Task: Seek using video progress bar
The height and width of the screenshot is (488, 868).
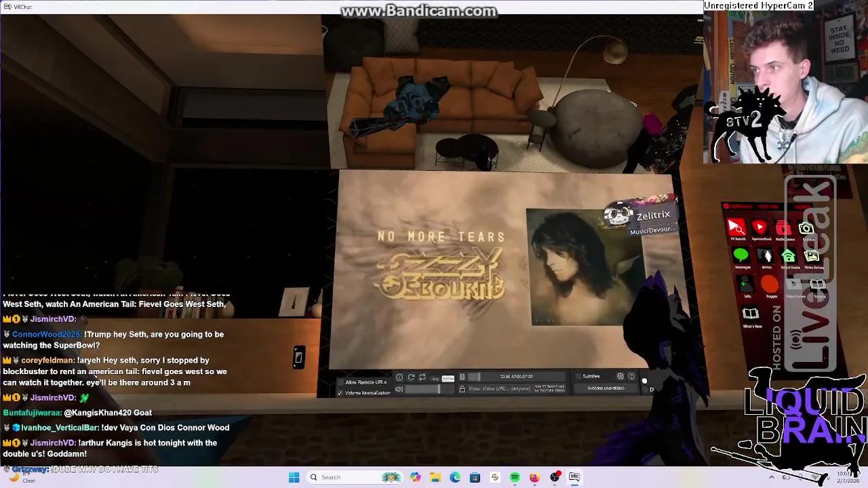Action: (x=517, y=377)
